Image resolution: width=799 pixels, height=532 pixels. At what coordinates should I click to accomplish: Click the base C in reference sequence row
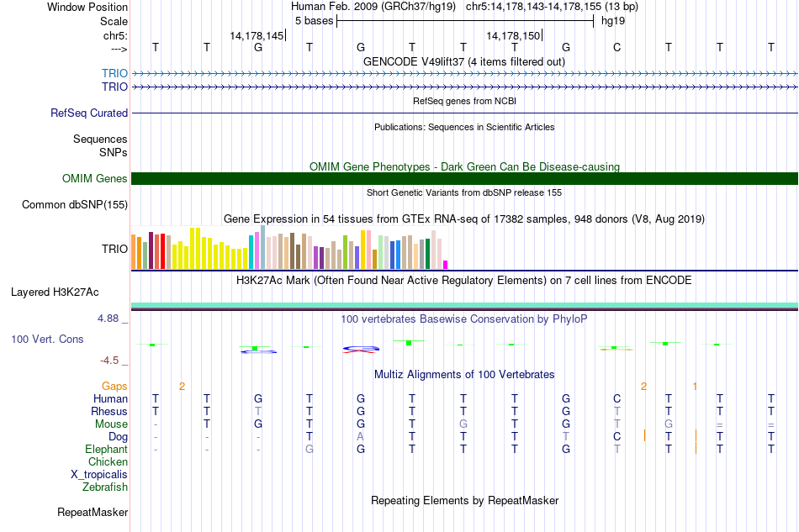point(617,47)
